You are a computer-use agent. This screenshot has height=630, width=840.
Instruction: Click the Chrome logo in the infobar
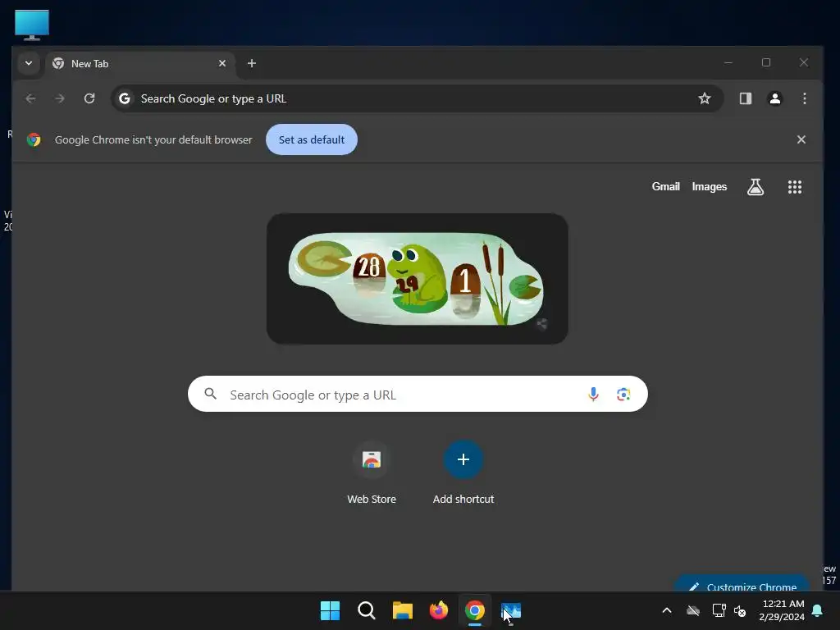34,139
